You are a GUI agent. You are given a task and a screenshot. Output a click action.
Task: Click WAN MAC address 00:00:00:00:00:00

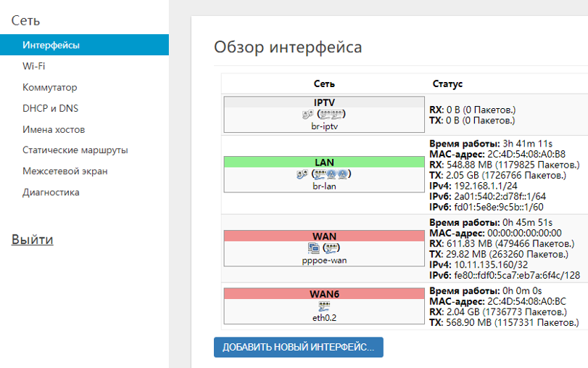(x=524, y=233)
